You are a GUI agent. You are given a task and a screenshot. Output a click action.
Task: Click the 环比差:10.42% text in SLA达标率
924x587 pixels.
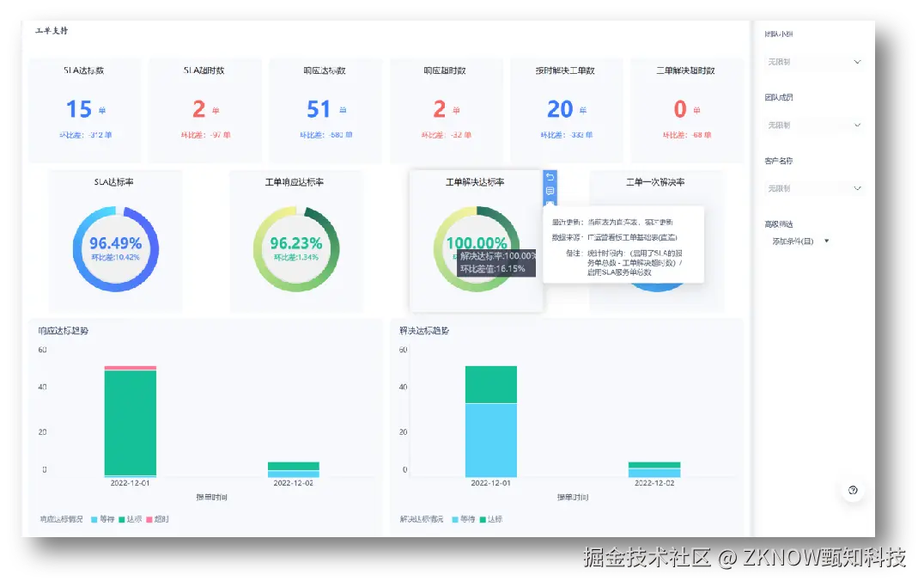tap(115, 258)
